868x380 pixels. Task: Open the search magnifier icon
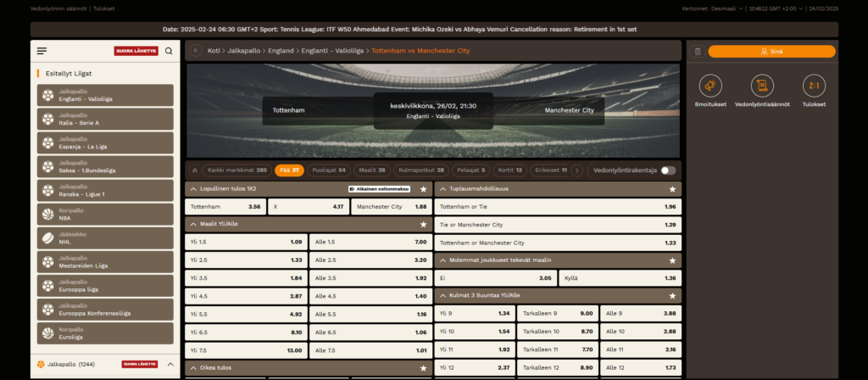[169, 51]
